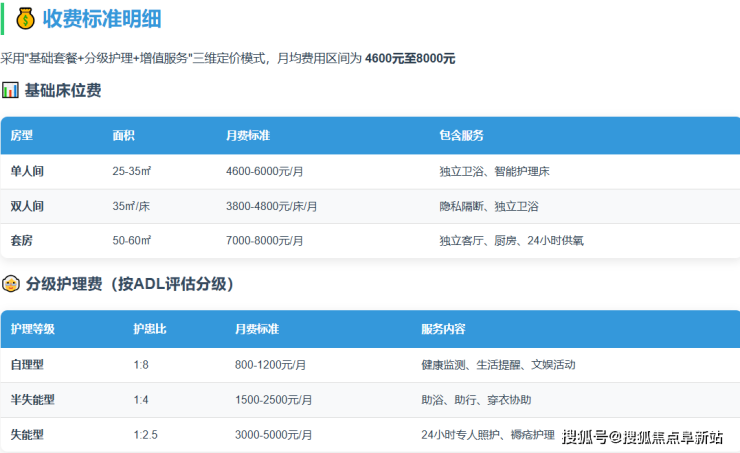The width and height of the screenshot is (740, 453).
Task: Click the bar chart icon beside 基础床位费
Action: (x=10, y=91)
